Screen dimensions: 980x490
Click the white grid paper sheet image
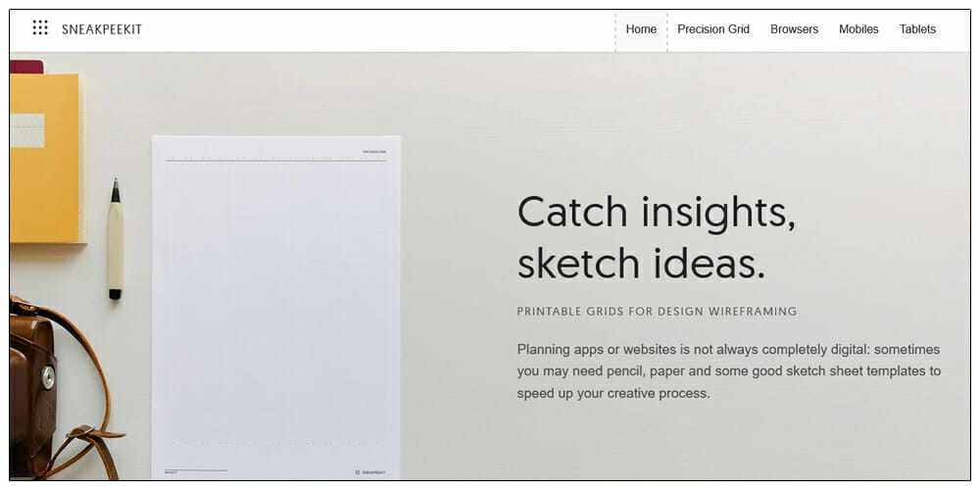(276, 308)
